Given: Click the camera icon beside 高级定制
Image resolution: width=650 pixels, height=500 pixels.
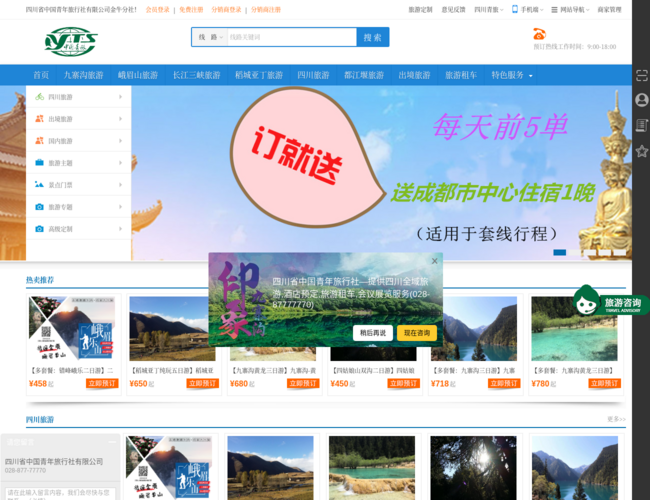Looking at the screenshot, I should click(39, 228).
